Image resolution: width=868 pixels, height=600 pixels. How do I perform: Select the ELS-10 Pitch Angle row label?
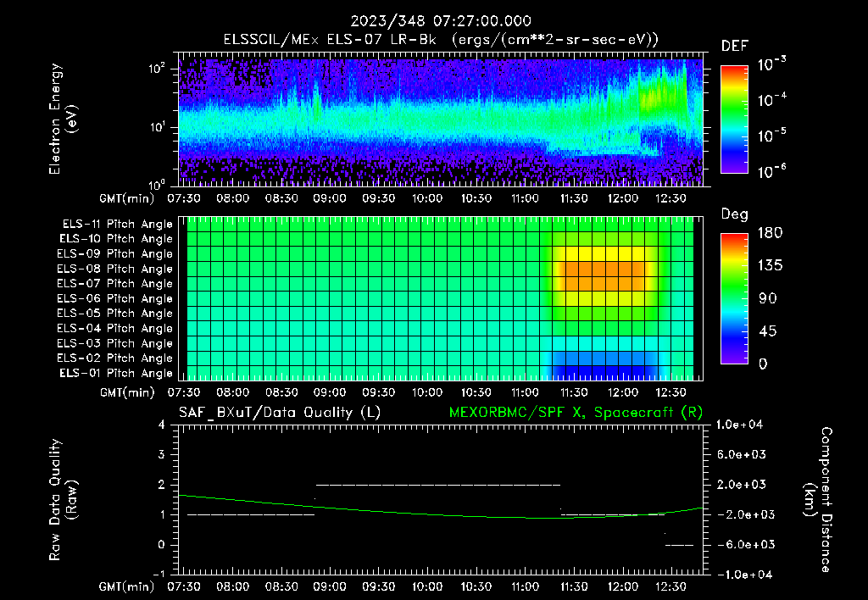(x=116, y=239)
